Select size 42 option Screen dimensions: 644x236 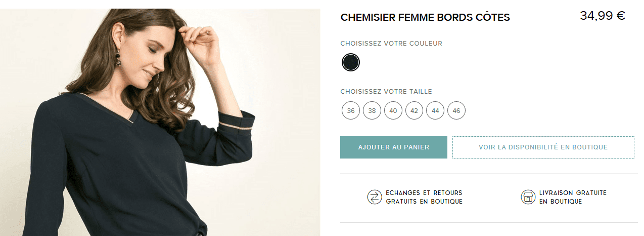pyautogui.click(x=414, y=110)
